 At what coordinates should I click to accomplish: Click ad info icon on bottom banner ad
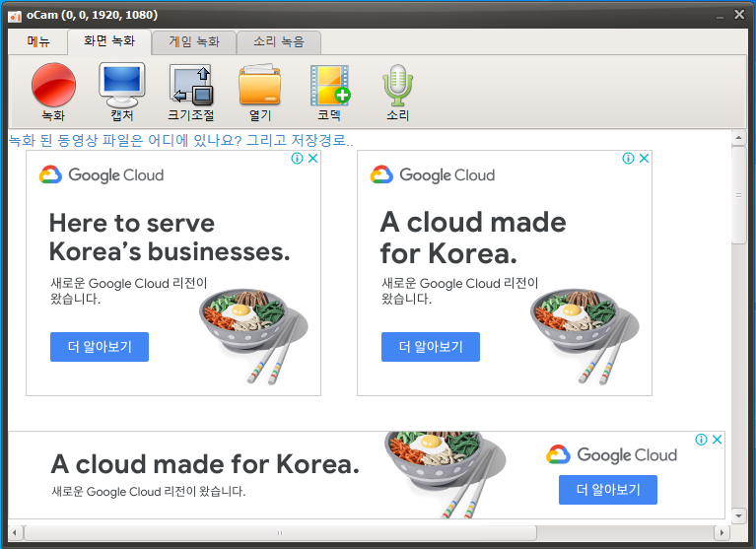[702, 440]
